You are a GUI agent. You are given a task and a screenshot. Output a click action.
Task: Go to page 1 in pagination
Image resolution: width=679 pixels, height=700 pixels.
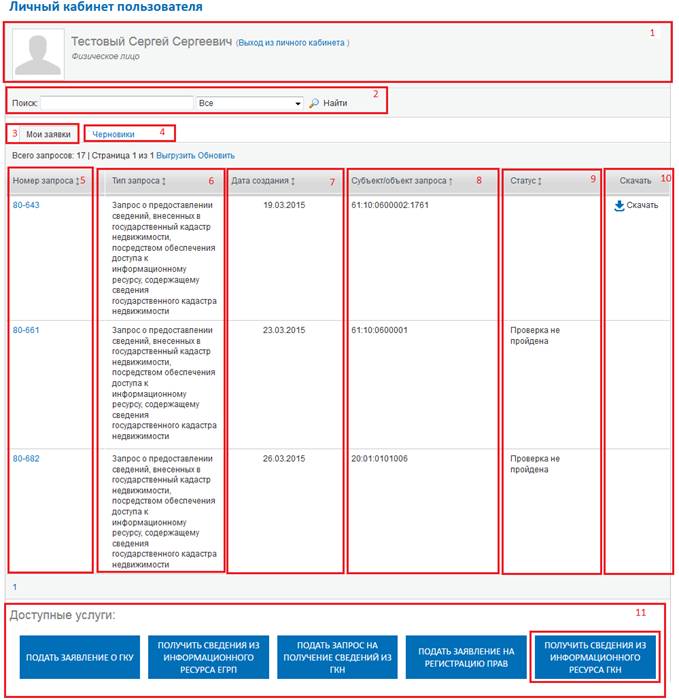15,586
